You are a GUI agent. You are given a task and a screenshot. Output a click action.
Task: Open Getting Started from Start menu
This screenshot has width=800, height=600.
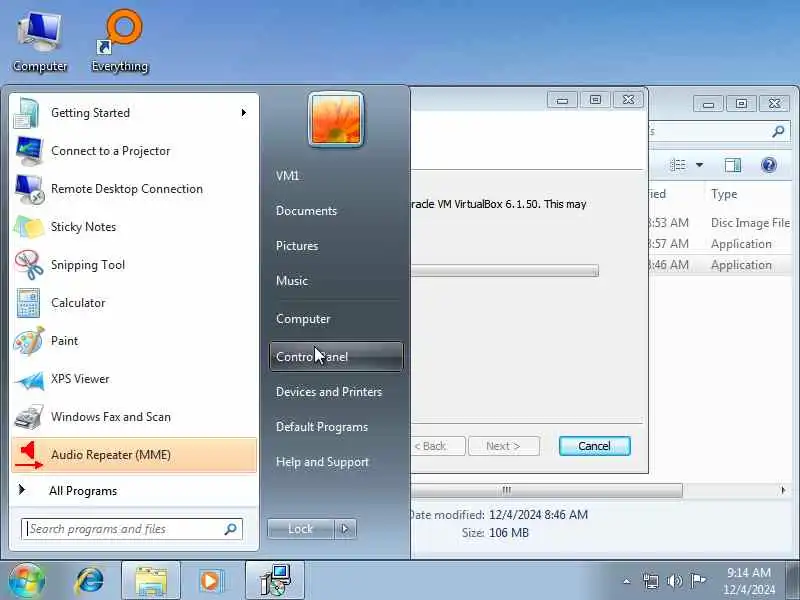134,113
